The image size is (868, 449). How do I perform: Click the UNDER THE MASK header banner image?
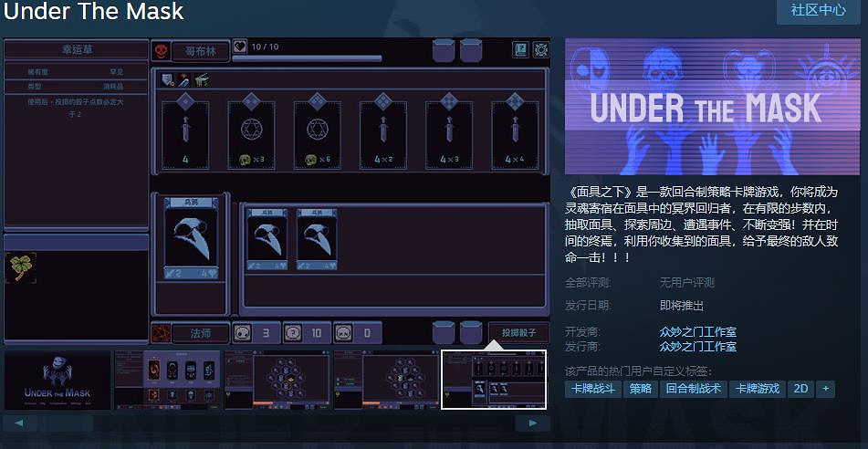pos(713,106)
